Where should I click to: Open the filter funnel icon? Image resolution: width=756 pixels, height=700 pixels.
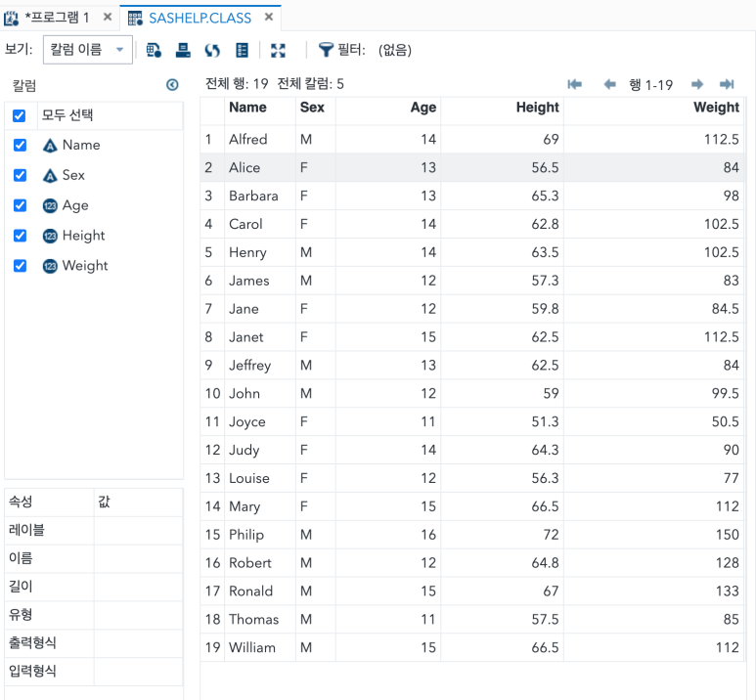click(x=326, y=50)
